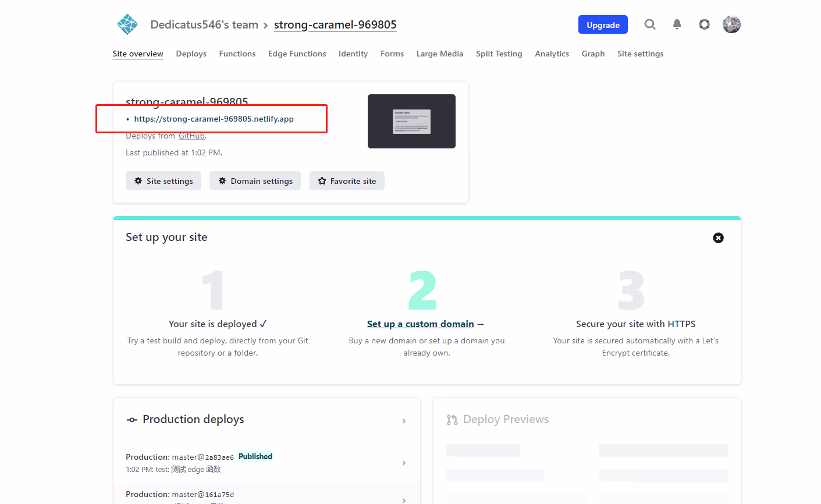This screenshot has width=821, height=504.
Task: Open the Site settings tab
Action: click(641, 54)
